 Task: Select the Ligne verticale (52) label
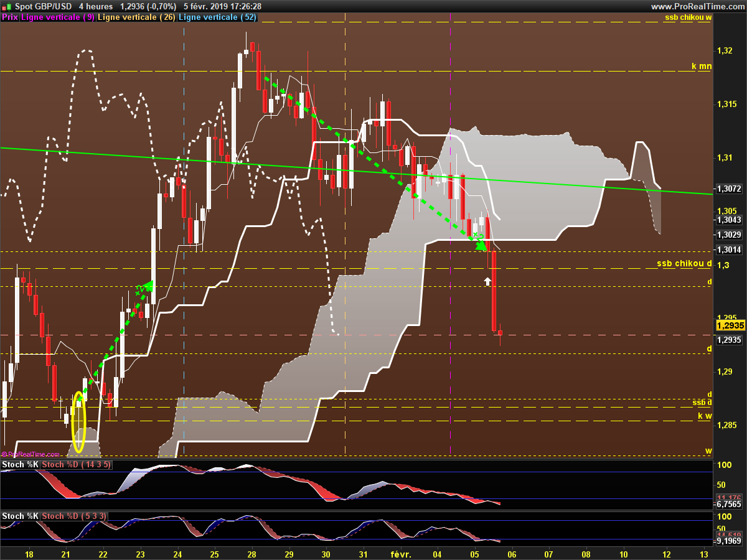(217, 17)
